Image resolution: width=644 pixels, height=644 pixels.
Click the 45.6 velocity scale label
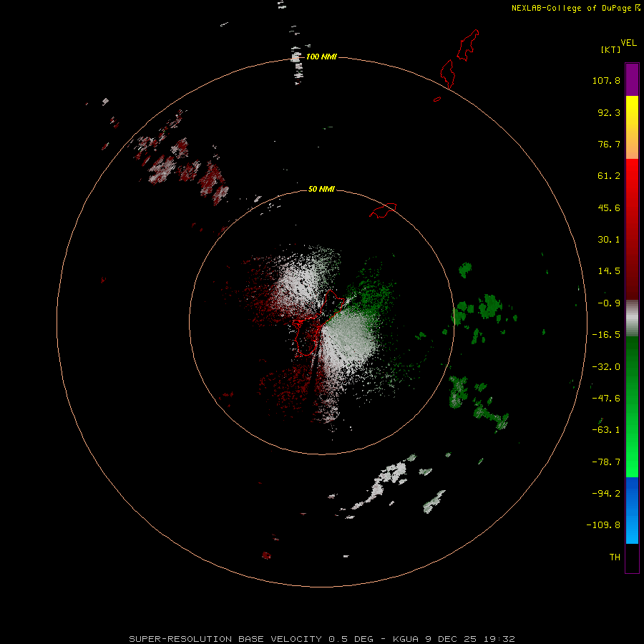[609, 208]
